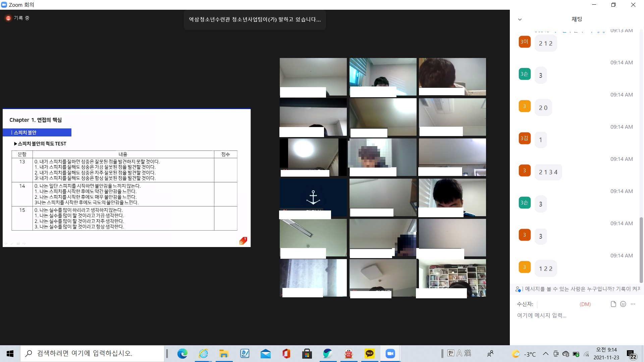Screen dimensions: 644x362
Task: Click the battery tray icon
Action: 576,354
